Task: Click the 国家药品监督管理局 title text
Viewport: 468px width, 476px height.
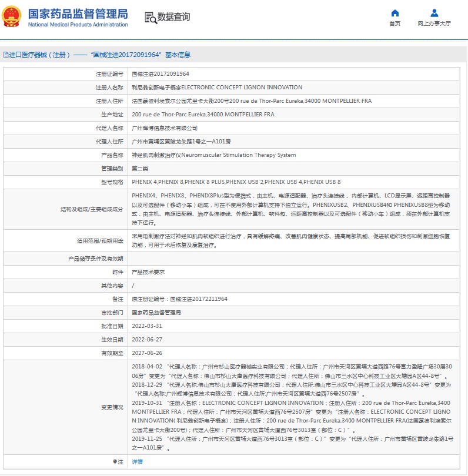Action: 78,14
